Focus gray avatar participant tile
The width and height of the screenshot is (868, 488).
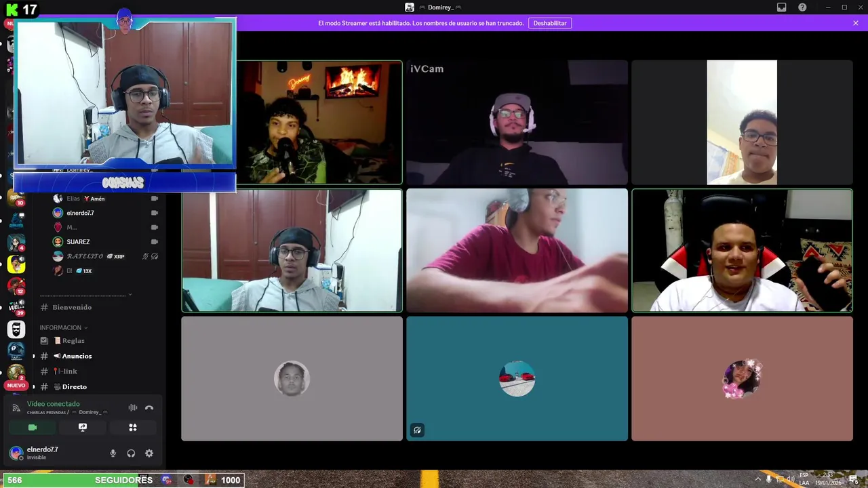pyautogui.click(x=292, y=378)
